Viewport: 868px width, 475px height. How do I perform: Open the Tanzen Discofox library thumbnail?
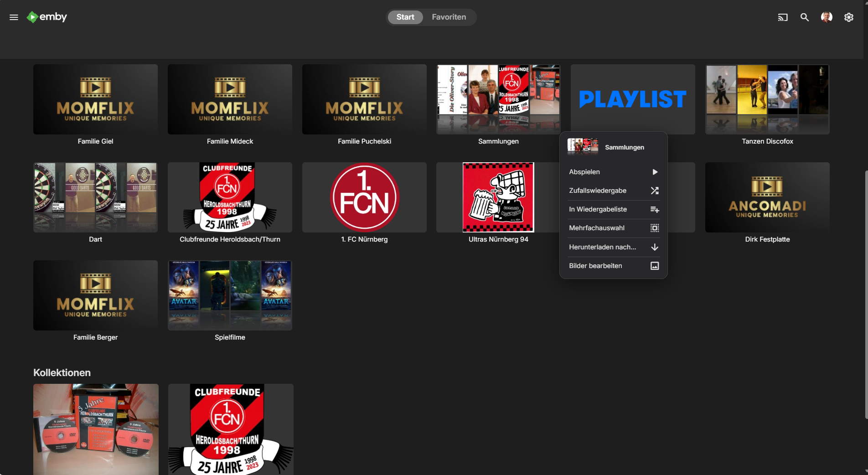767,99
